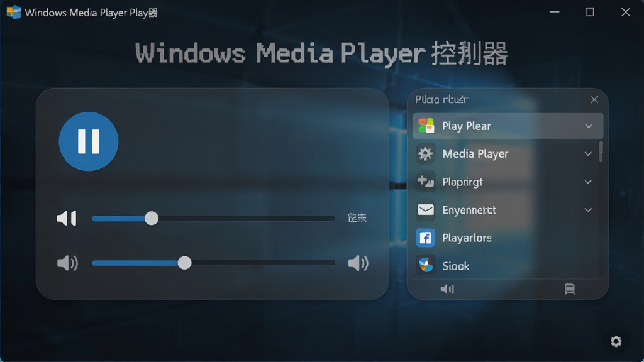This screenshot has width=644, height=362.
Task: Select the Siook list item
Action: (x=506, y=266)
